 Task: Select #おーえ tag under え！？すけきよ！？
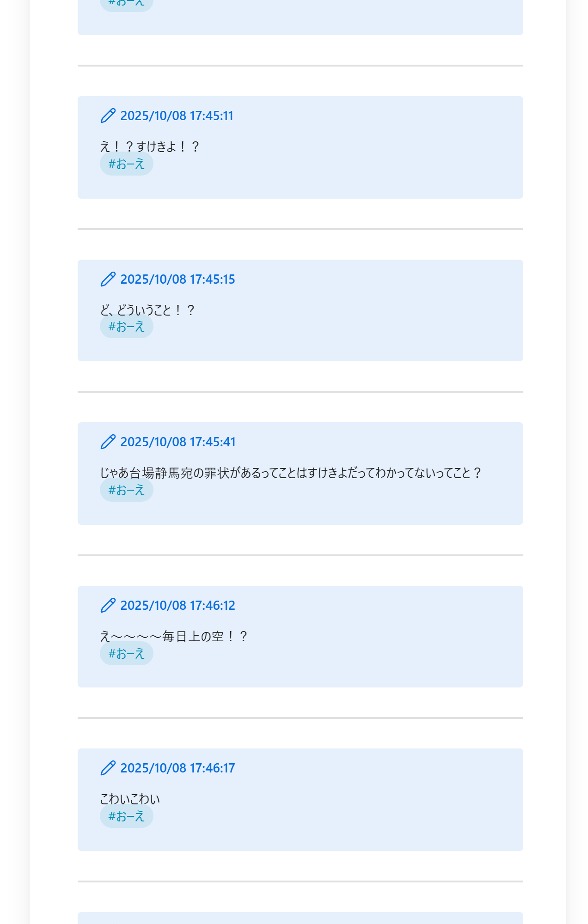127,164
